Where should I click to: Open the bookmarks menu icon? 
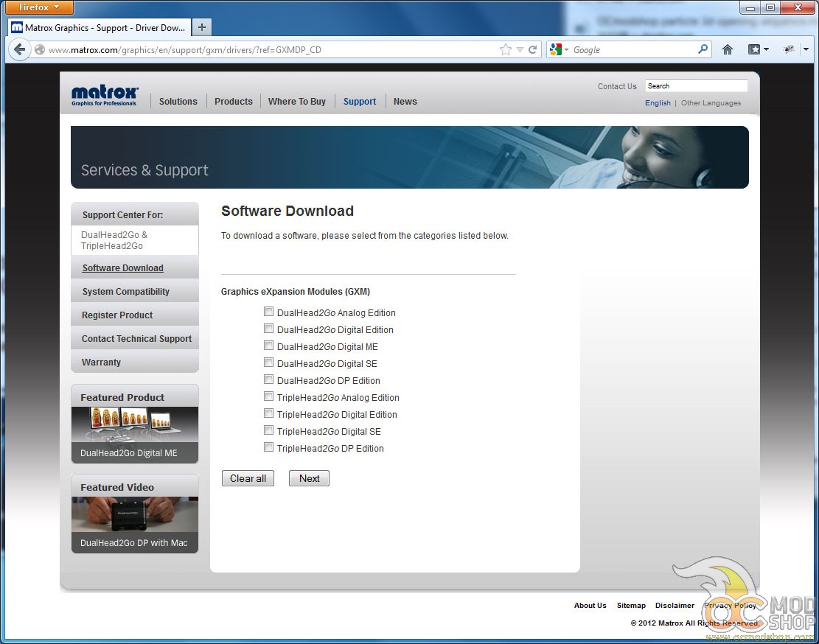[753, 49]
